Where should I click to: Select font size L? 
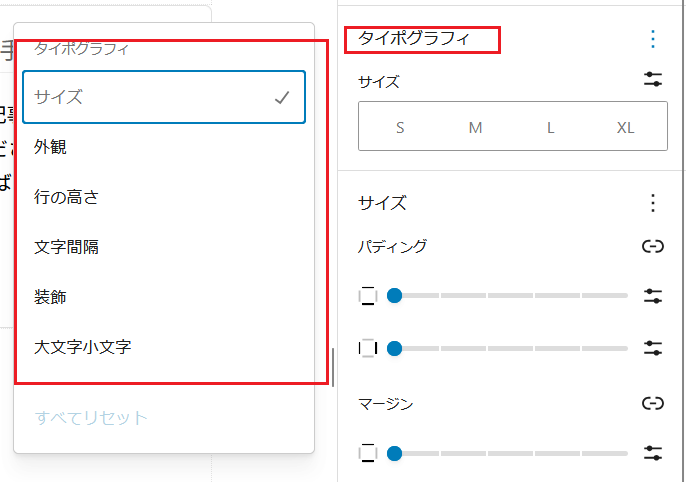(550, 128)
